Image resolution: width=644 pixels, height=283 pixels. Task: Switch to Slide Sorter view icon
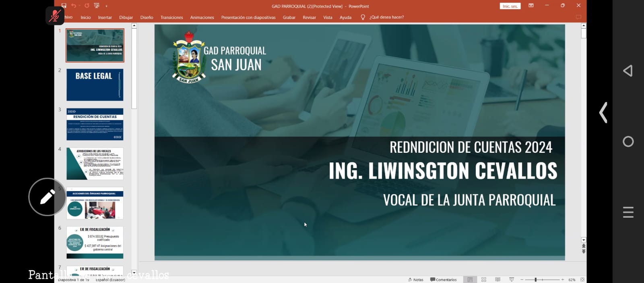[x=484, y=279]
